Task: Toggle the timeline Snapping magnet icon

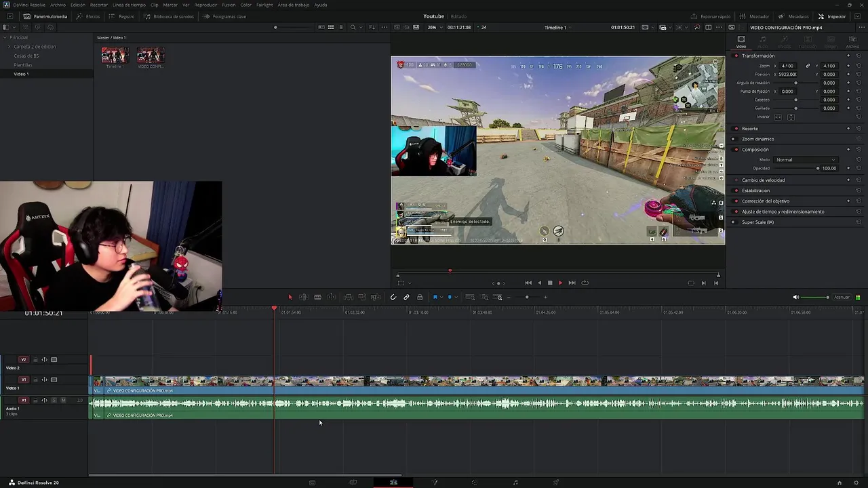Action: pyautogui.click(x=393, y=297)
